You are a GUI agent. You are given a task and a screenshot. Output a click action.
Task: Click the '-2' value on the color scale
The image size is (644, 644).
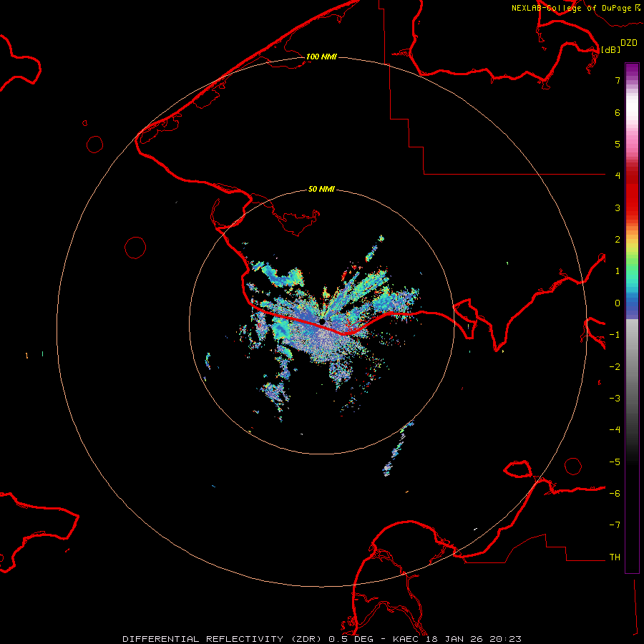coord(615,367)
